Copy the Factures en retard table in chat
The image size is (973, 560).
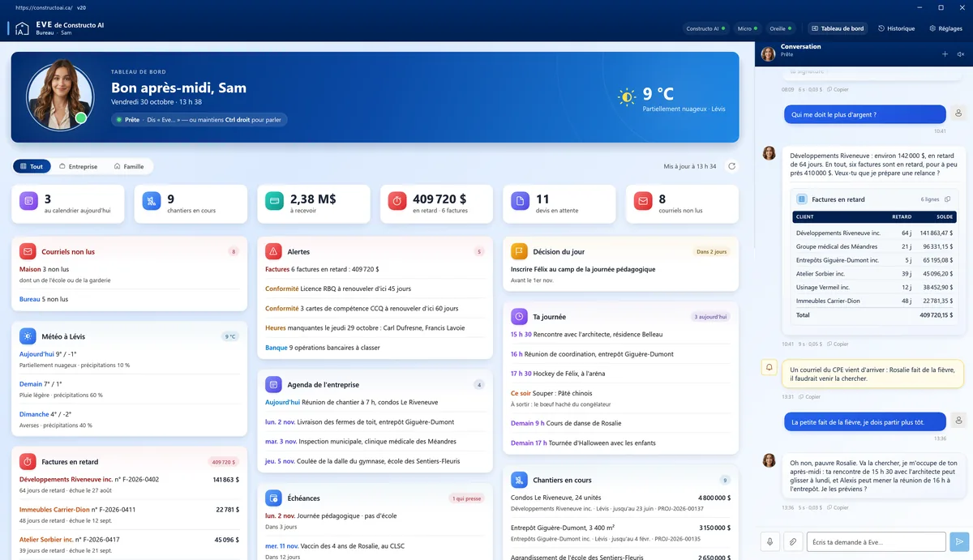[948, 199]
